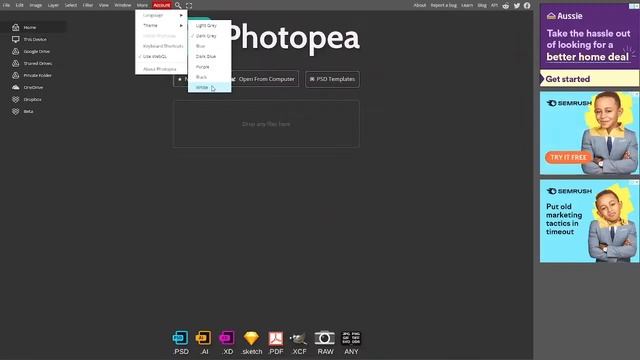Open Private Folder in the sidebar
The width and height of the screenshot is (640, 360).
pyautogui.click(x=33, y=75)
